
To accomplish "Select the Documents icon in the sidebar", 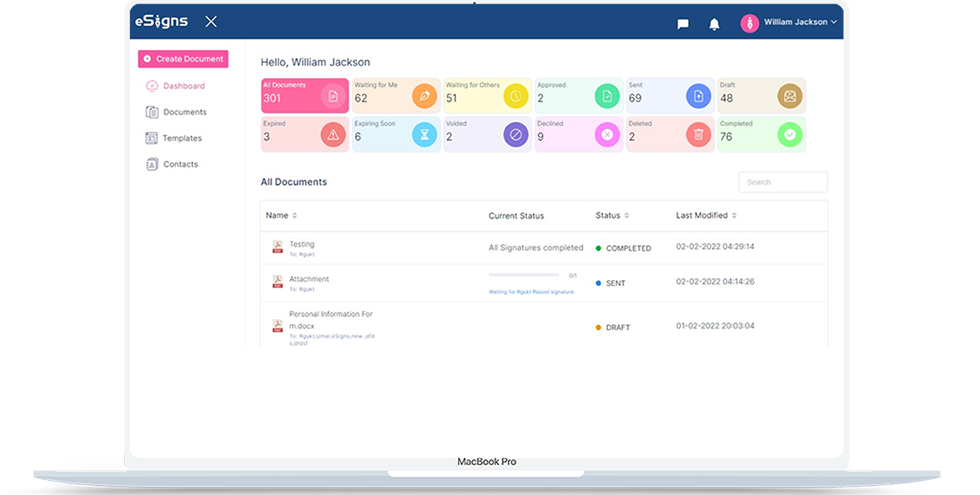I will 152,112.
